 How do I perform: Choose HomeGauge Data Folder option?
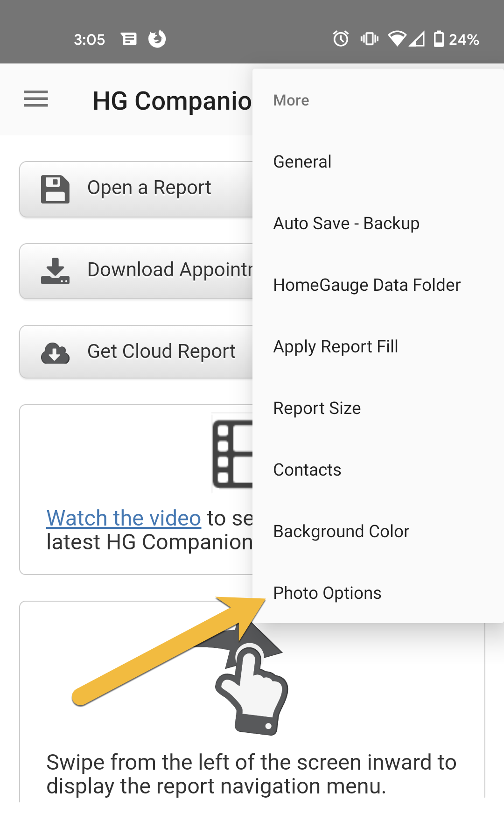367,285
